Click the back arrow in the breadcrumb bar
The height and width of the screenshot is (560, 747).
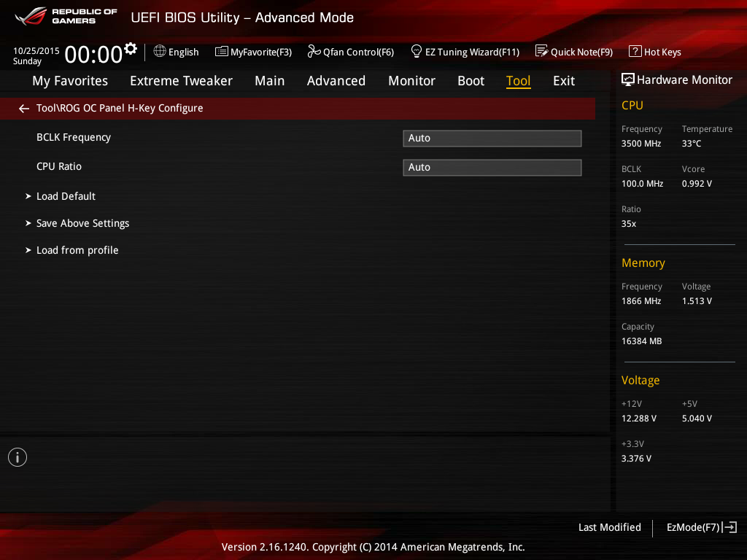[x=24, y=109]
